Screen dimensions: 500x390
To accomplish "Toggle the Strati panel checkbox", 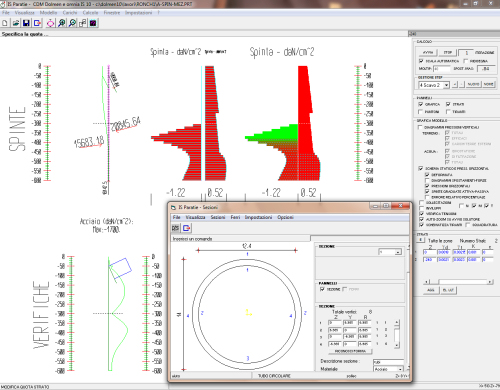I will click(x=448, y=104).
